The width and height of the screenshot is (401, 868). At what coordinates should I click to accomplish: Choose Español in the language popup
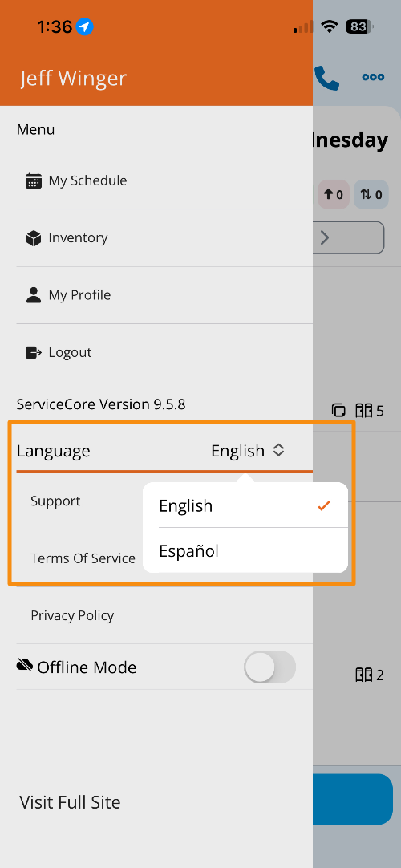(x=245, y=550)
